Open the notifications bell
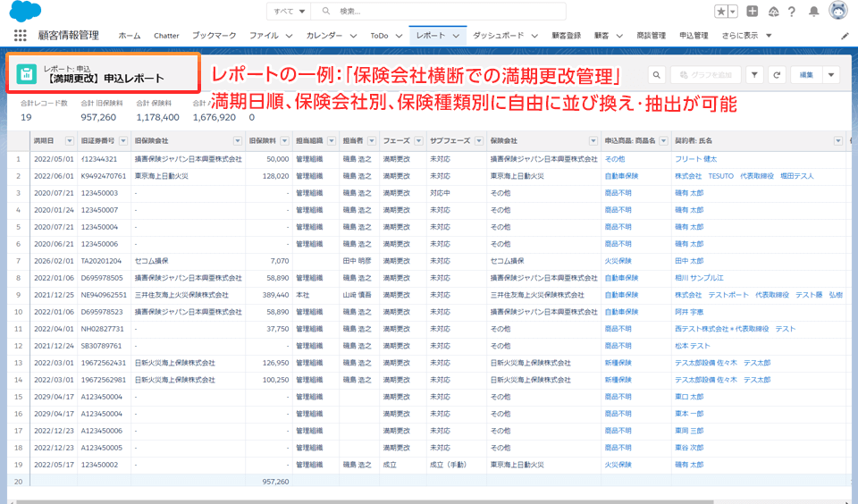This screenshot has width=858, height=504. coord(813,12)
